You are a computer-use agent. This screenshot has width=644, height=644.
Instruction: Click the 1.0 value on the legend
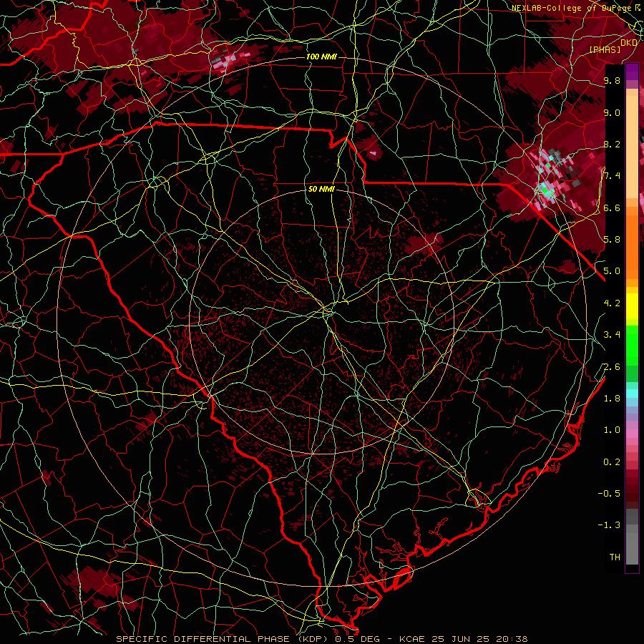coord(612,430)
